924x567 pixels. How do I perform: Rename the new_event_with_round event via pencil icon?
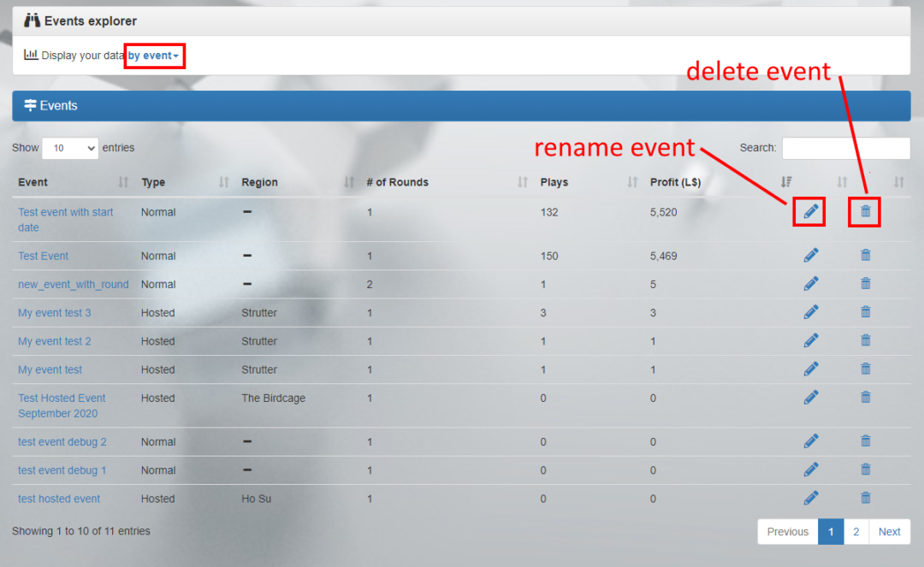811,283
